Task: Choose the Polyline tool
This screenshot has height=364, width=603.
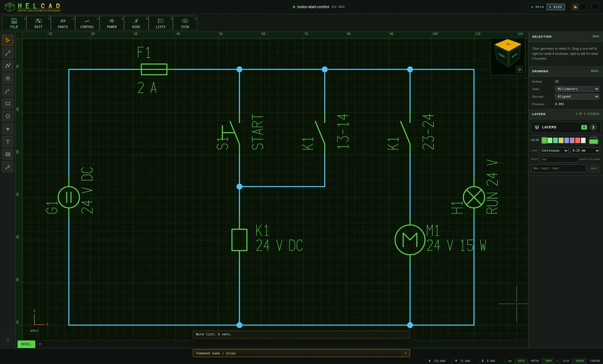Action: (8, 66)
